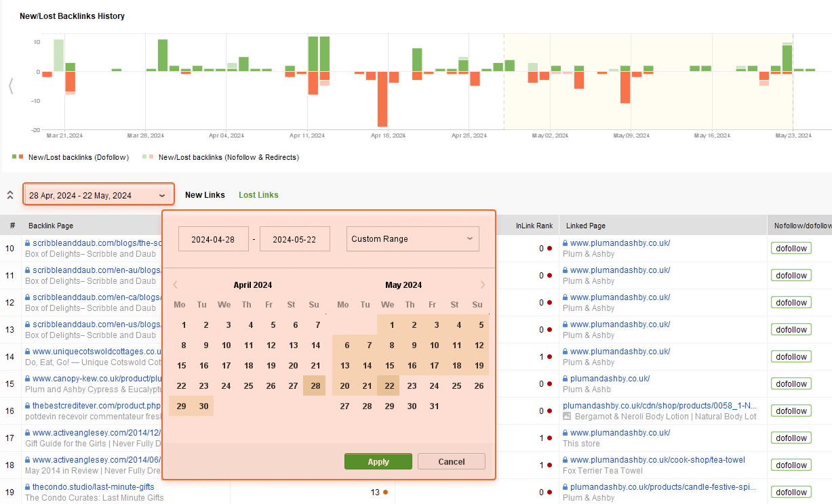
Task: Click dofollow tag in row 19
Action: coord(791,492)
